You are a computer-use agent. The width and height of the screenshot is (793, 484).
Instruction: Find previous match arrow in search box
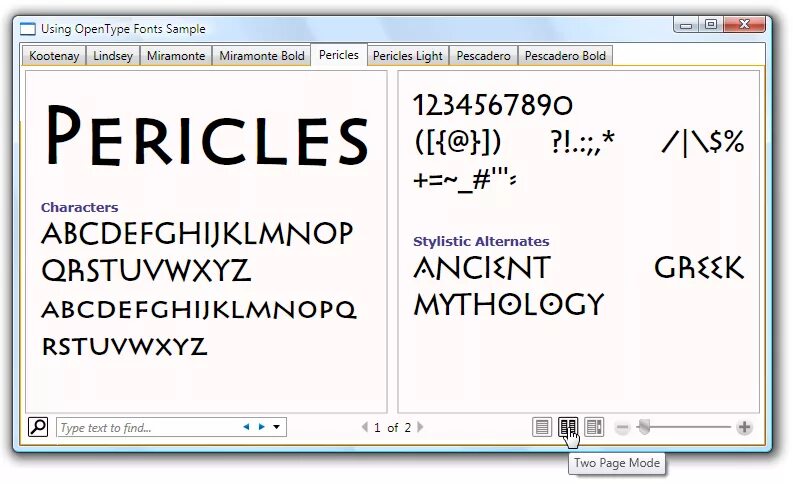246,427
